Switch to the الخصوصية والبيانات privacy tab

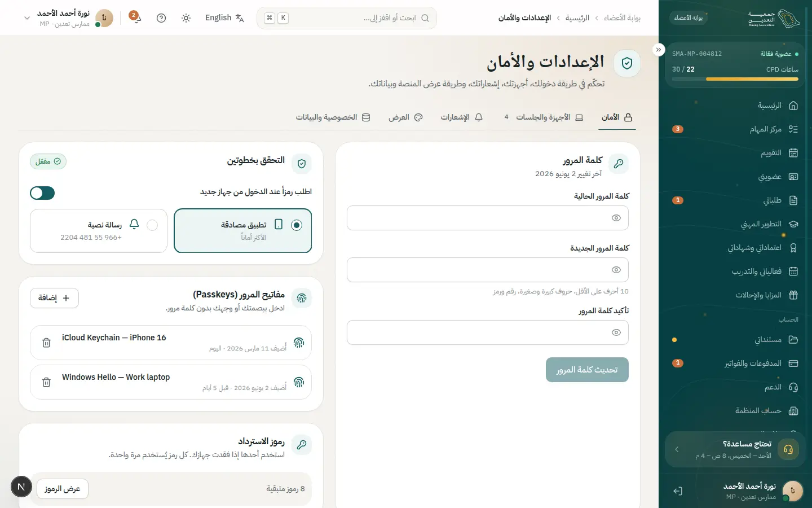pos(333,117)
